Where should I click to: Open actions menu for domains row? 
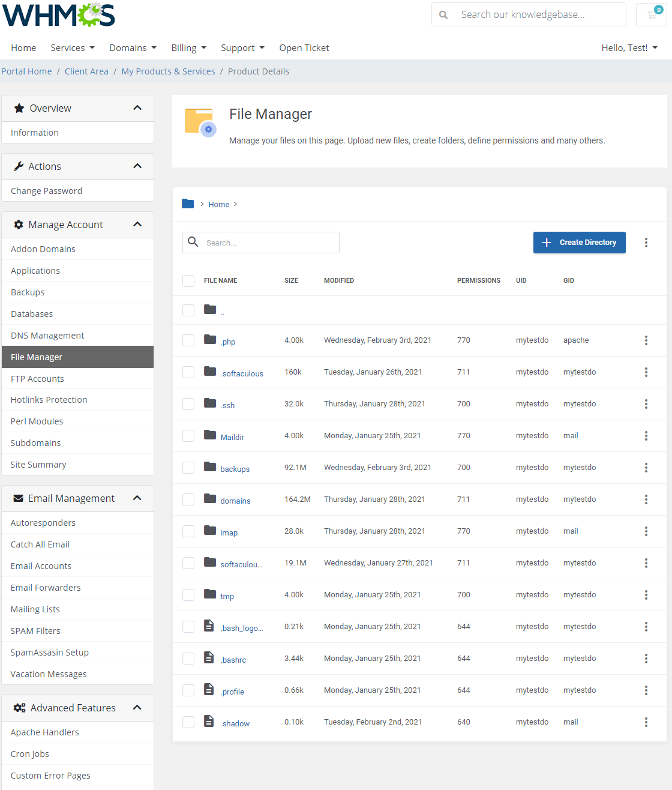(x=646, y=499)
